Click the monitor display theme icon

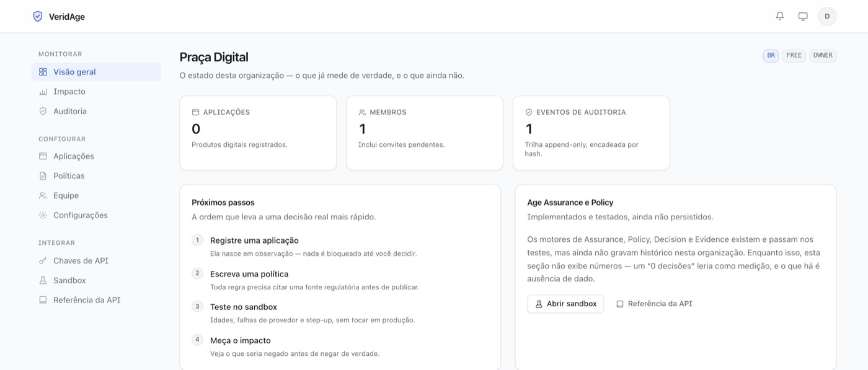803,16
